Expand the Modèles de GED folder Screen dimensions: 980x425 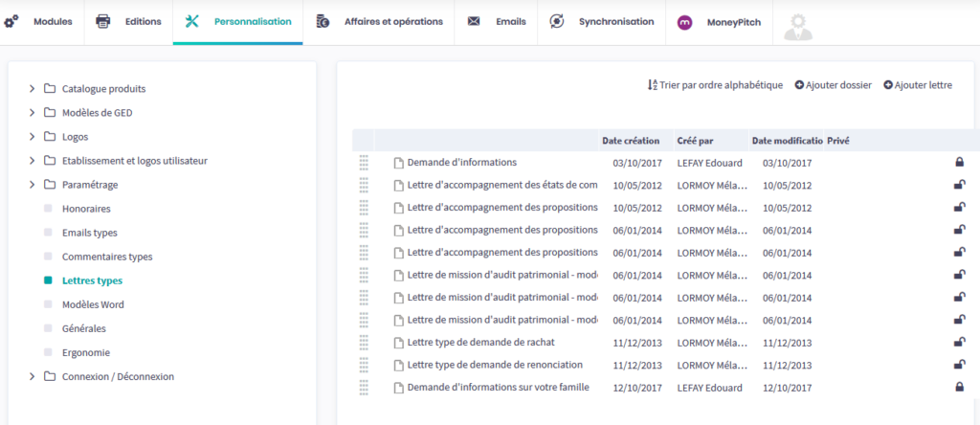click(32, 113)
